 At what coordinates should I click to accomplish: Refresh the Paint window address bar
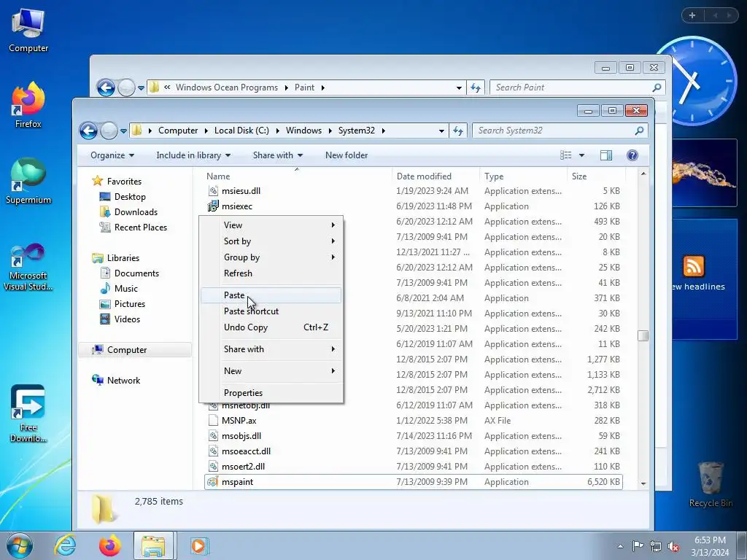pos(476,87)
